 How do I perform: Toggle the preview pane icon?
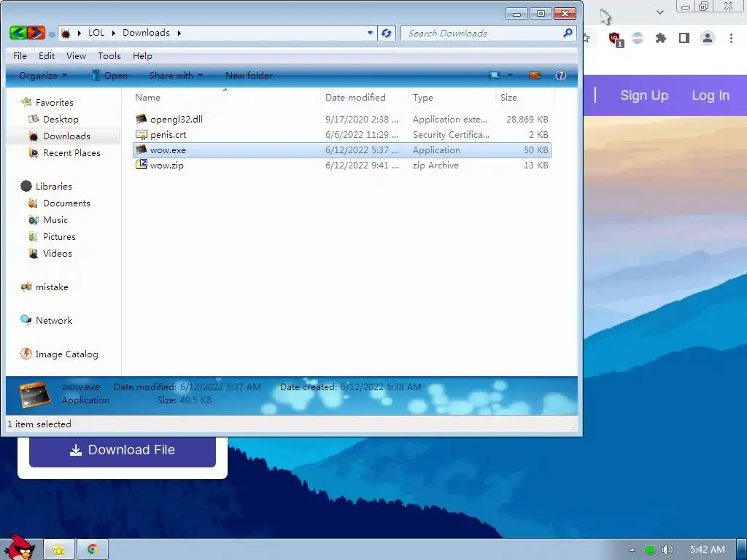pyautogui.click(x=535, y=75)
